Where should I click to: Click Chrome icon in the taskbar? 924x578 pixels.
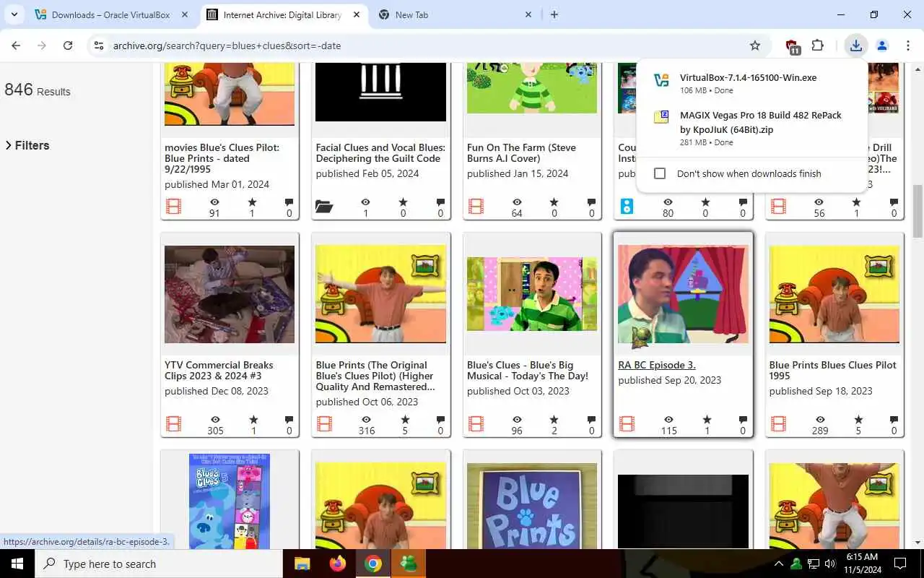(x=373, y=564)
